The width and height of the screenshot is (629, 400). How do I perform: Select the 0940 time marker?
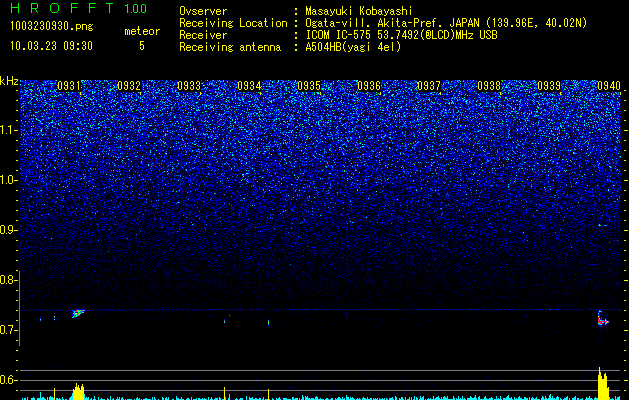(x=609, y=86)
